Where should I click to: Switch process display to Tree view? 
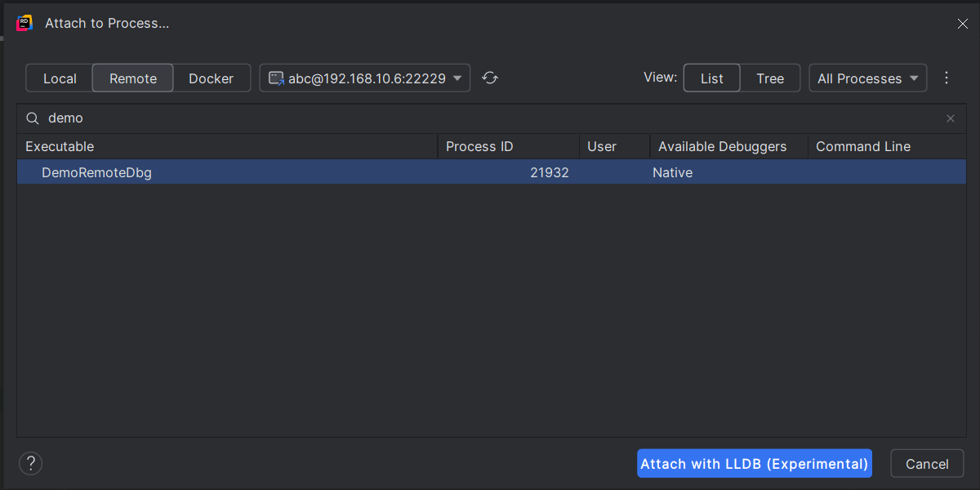770,78
